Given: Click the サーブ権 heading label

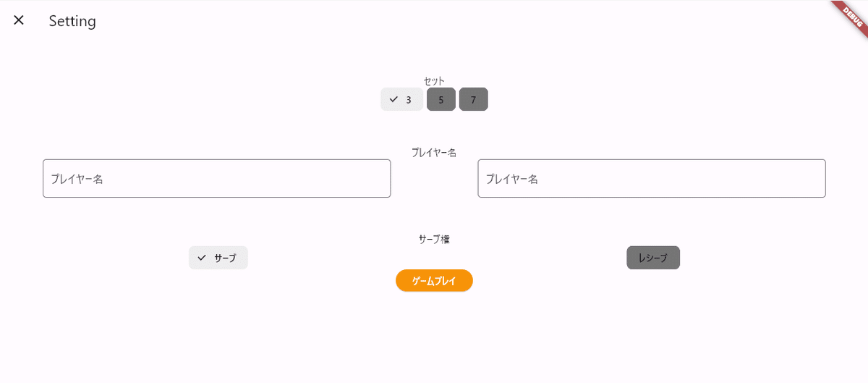Looking at the screenshot, I should click(x=434, y=238).
